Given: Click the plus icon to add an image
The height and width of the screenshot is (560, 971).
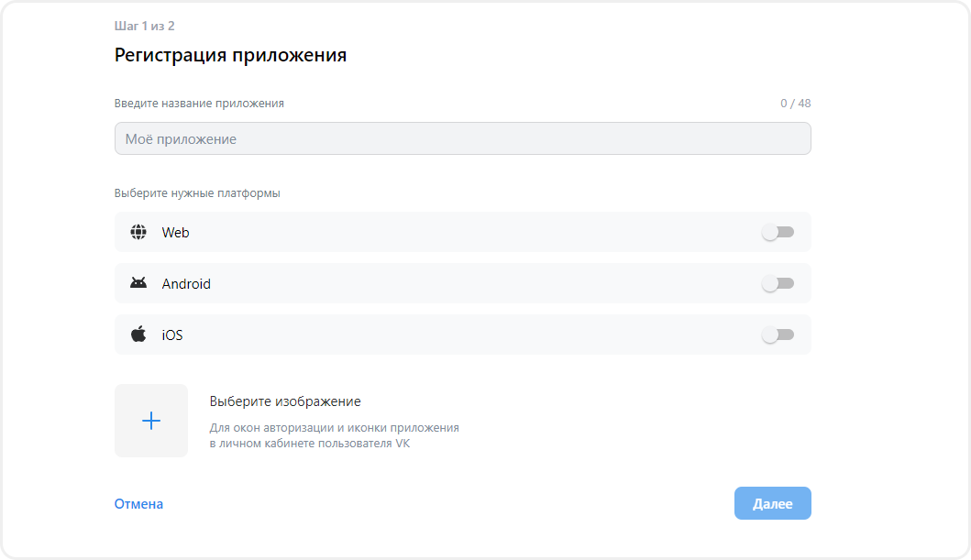Looking at the screenshot, I should [151, 421].
